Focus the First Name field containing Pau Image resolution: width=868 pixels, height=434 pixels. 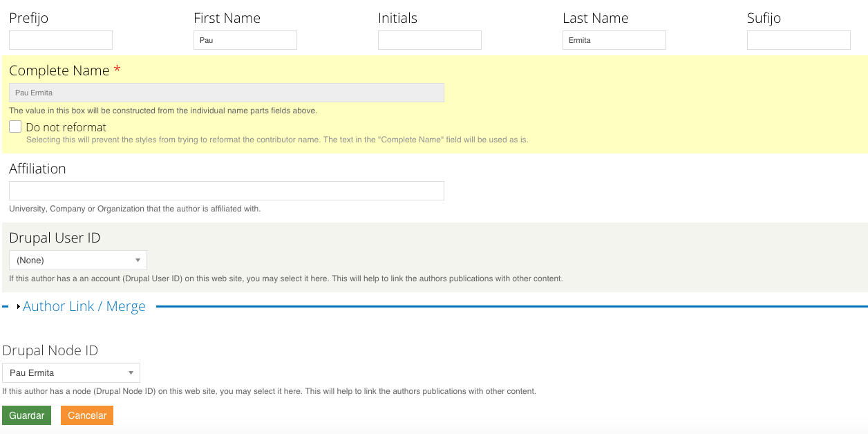(x=245, y=40)
